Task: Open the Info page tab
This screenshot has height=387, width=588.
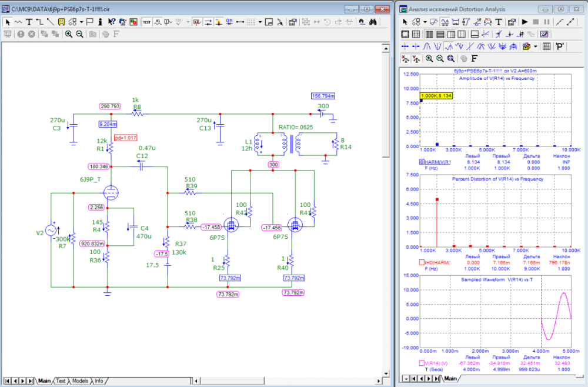Action: (x=99, y=381)
